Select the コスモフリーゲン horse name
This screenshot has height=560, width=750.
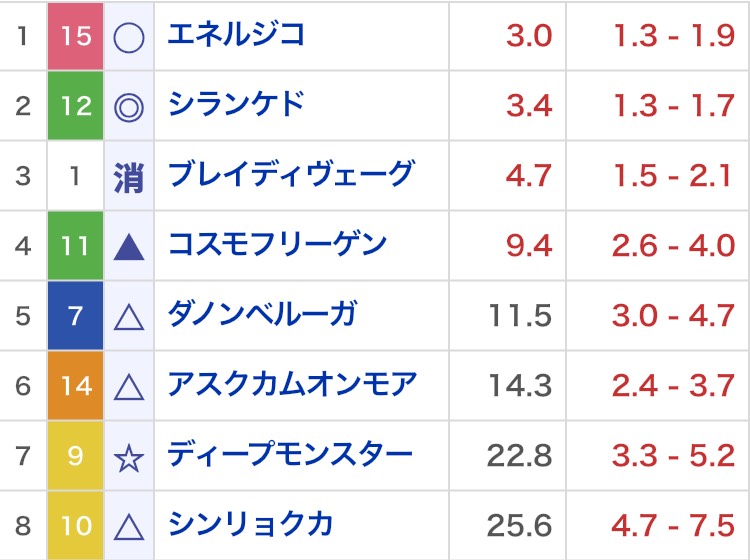coord(277,245)
